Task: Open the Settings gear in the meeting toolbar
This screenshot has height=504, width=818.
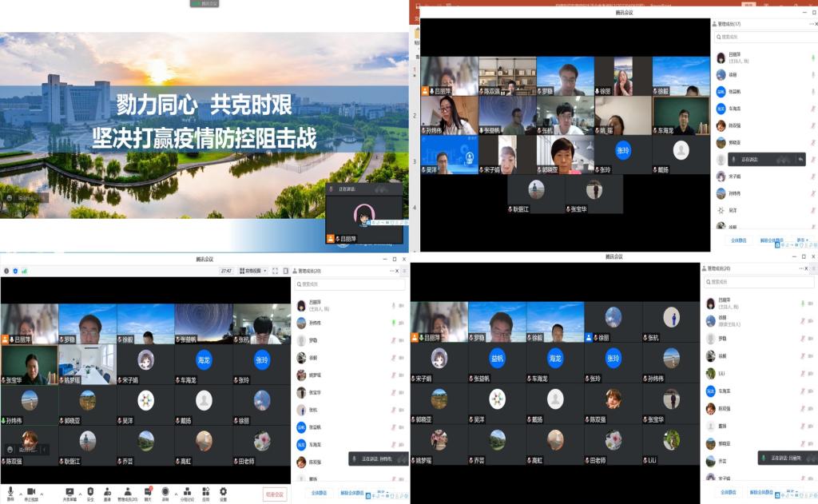Action: (223, 491)
